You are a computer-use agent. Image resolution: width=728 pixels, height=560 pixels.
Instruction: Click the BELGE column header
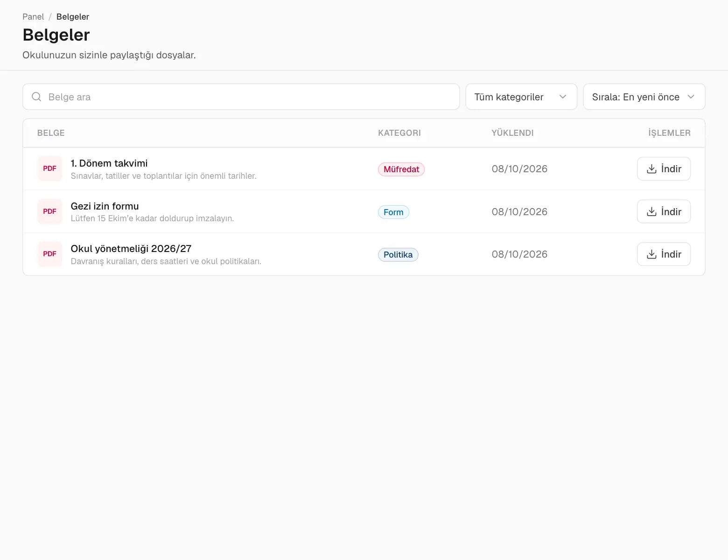click(x=51, y=133)
